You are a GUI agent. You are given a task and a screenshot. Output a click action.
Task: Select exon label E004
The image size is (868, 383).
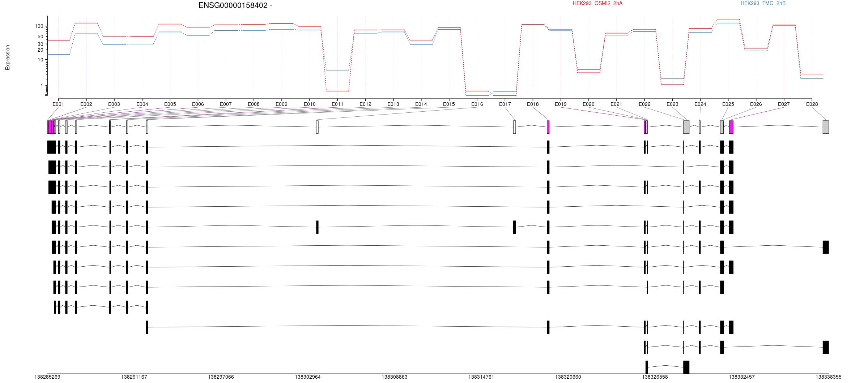pyautogui.click(x=142, y=104)
